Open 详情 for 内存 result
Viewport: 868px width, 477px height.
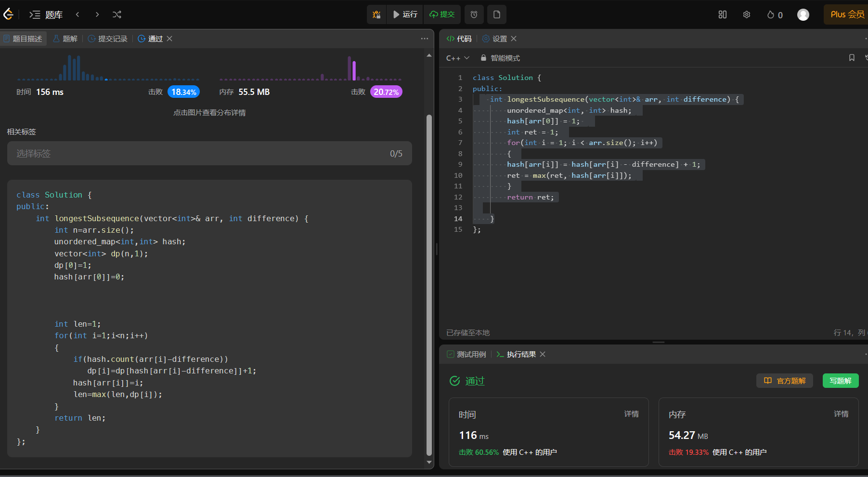pyautogui.click(x=841, y=414)
